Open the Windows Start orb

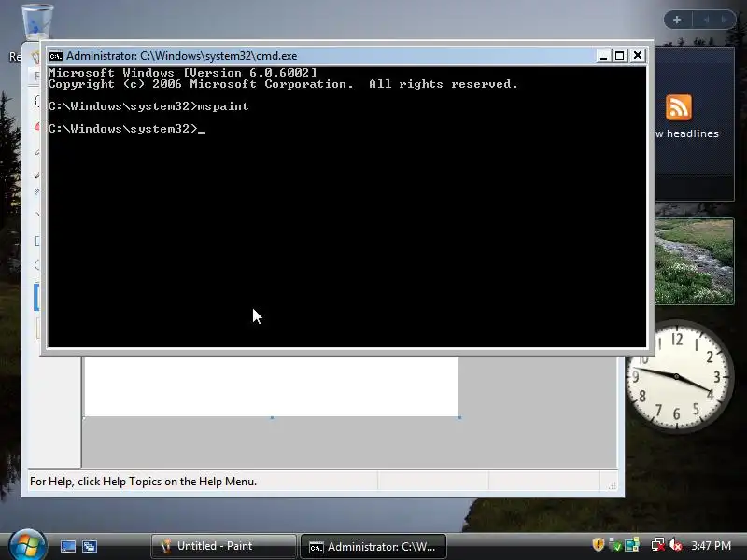click(28, 545)
